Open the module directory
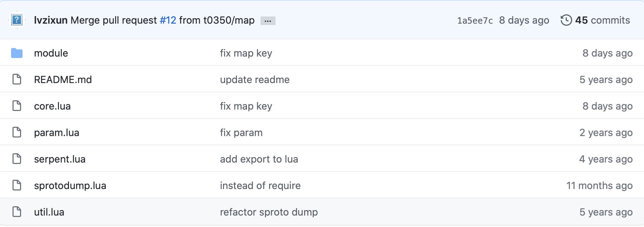This screenshot has width=644, height=227. click(x=51, y=53)
